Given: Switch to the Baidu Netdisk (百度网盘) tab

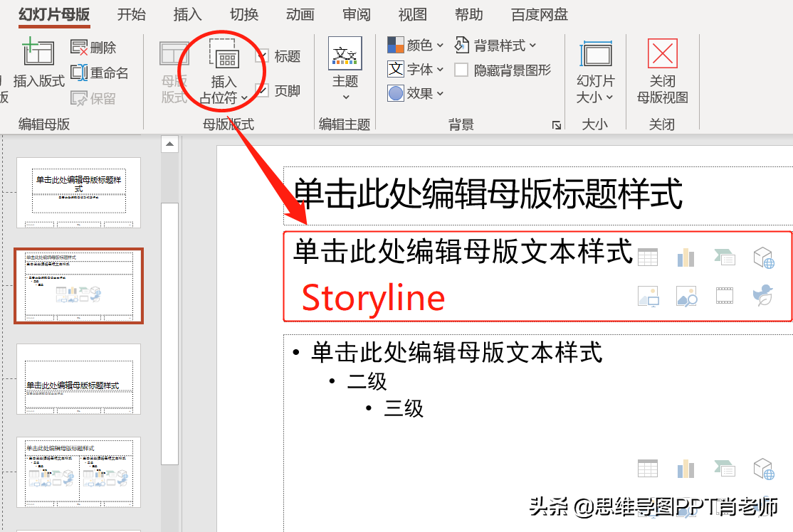Looking at the screenshot, I should (540, 15).
